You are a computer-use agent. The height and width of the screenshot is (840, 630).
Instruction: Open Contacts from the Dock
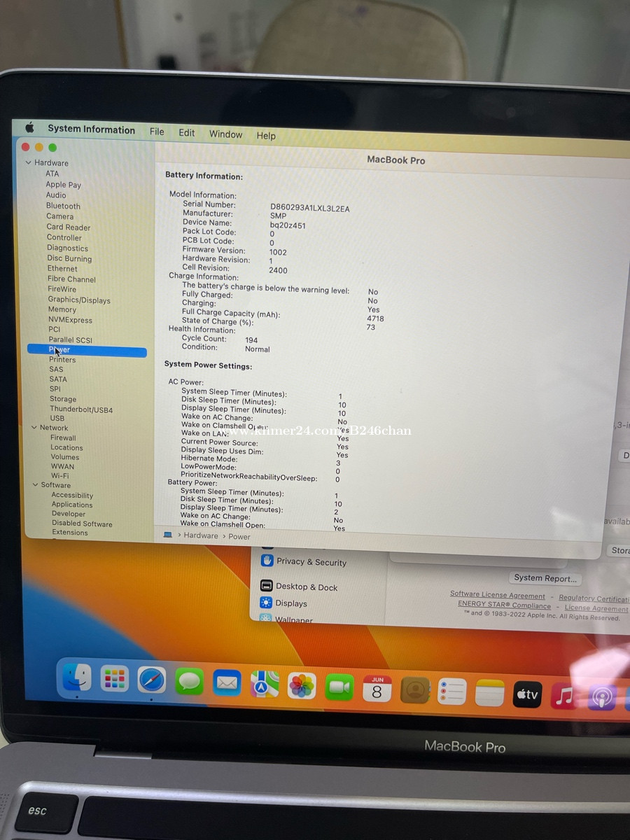click(x=415, y=690)
